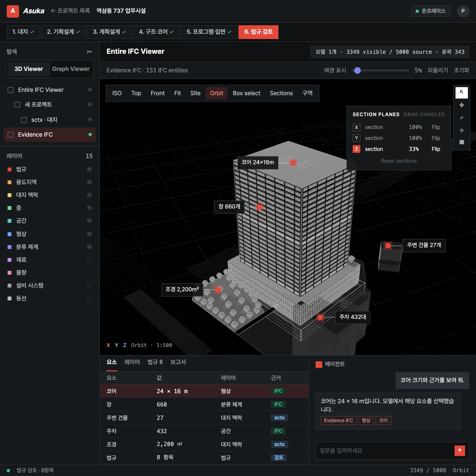
Task: Select the 주차 row in table
Action: coord(204,431)
